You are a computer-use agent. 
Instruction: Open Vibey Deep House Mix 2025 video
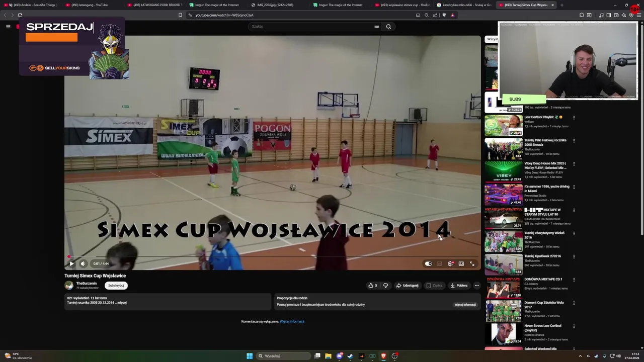(545, 165)
